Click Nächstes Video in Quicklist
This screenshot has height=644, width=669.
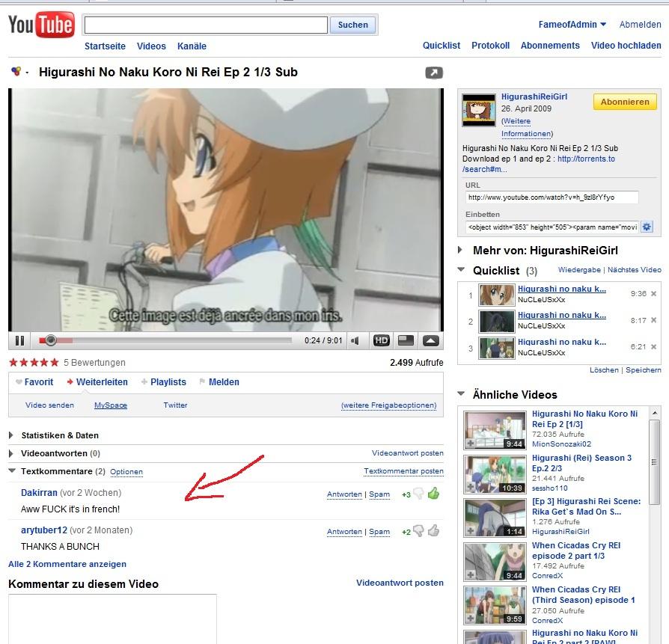(x=635, y=269)
